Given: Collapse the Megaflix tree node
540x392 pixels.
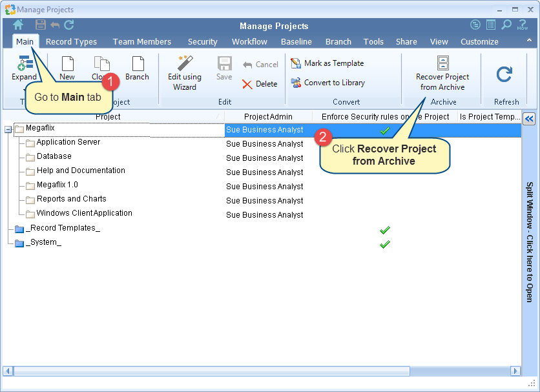Looking at the screenshot, I should pos(8,130).
